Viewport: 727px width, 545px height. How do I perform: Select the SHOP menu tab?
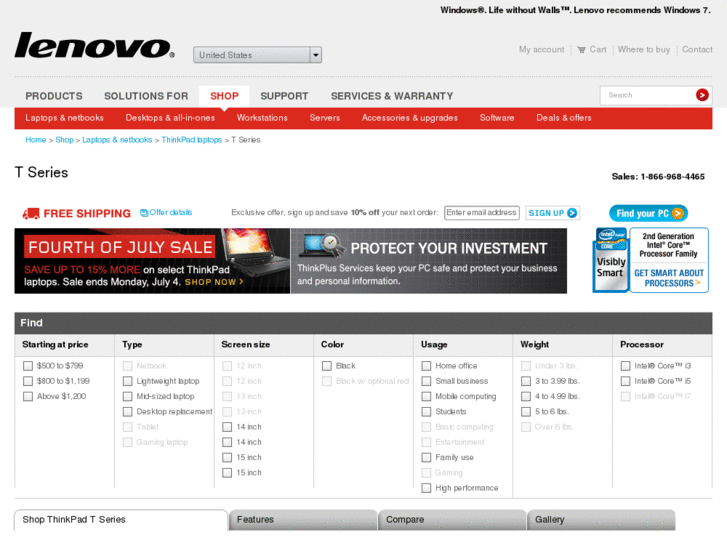tap(224, 96)
